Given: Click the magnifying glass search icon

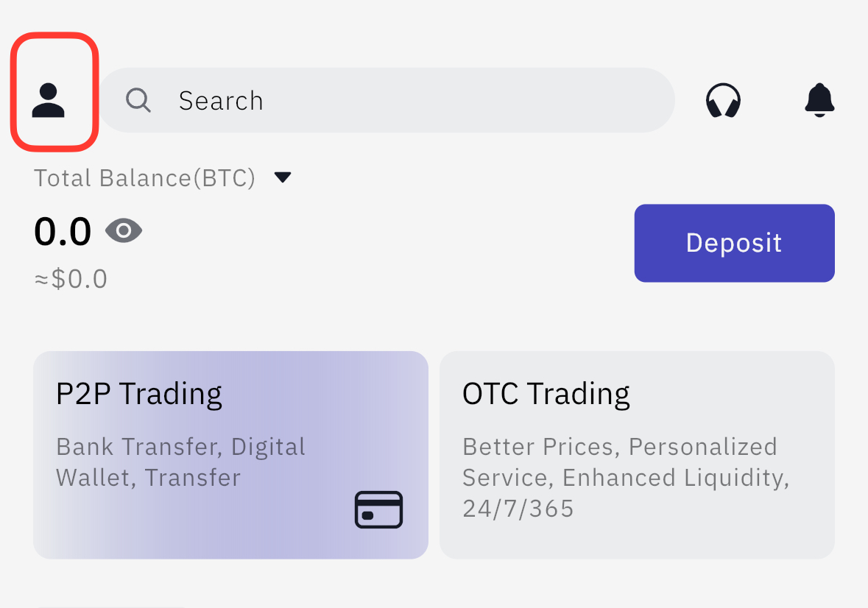Looking at the screenshot, I should tap(138, 100).
